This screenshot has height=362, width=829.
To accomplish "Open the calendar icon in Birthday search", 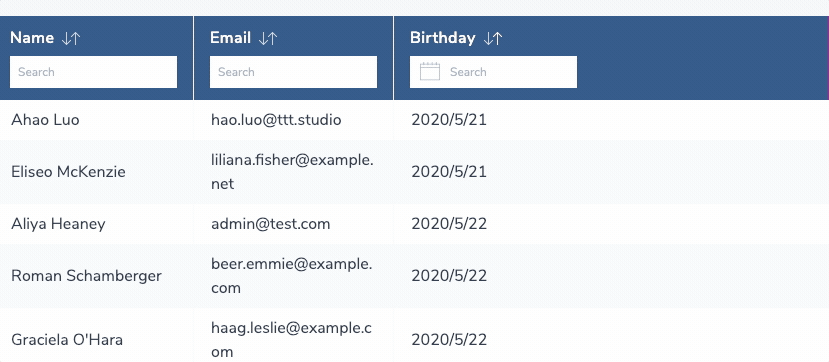I will point(430,72).
